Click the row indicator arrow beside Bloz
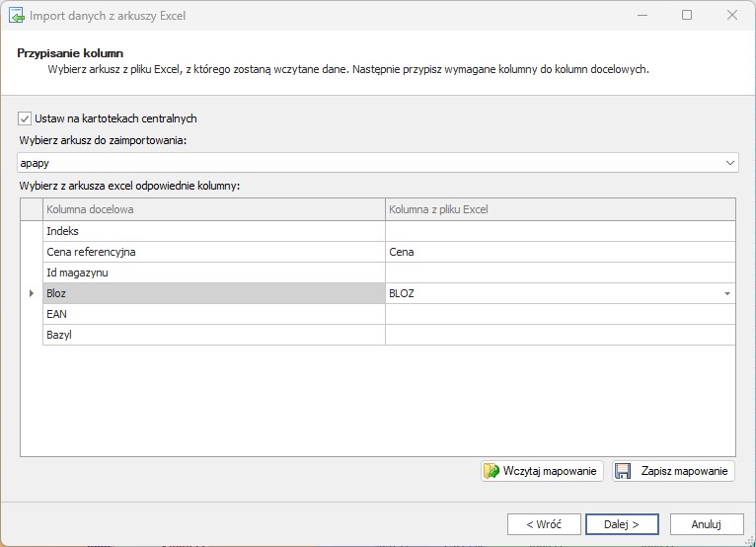Image resolution: width=756 pixels, height=547 pixels. tap(32, 293)
